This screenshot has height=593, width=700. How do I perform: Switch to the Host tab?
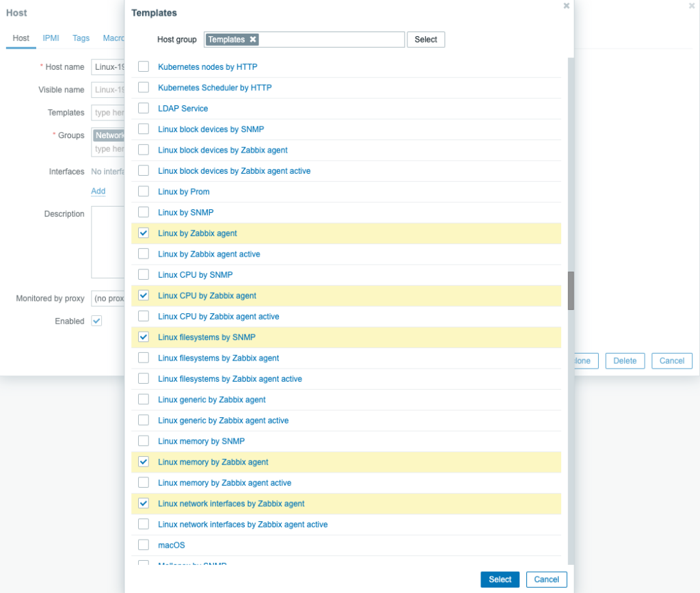coord(21,38)
